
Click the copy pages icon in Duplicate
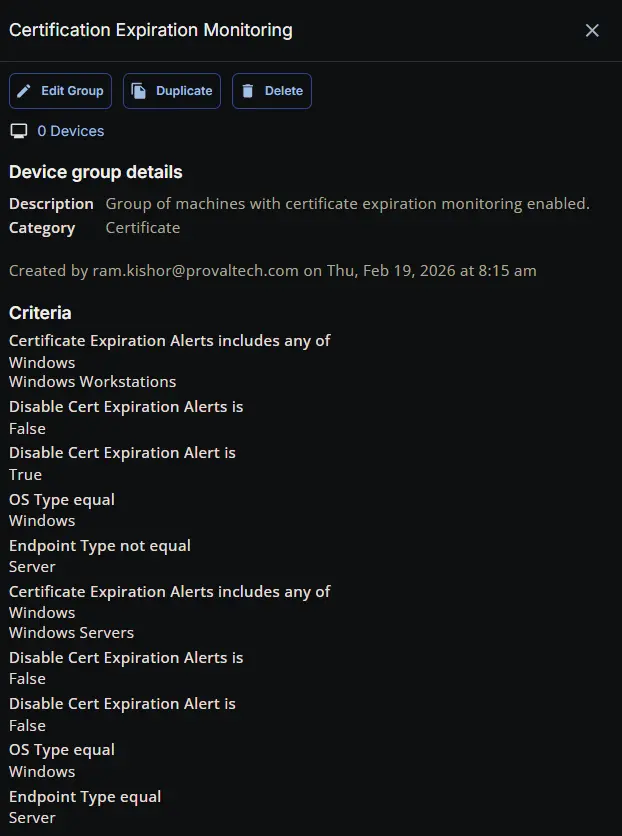point(139,91)
